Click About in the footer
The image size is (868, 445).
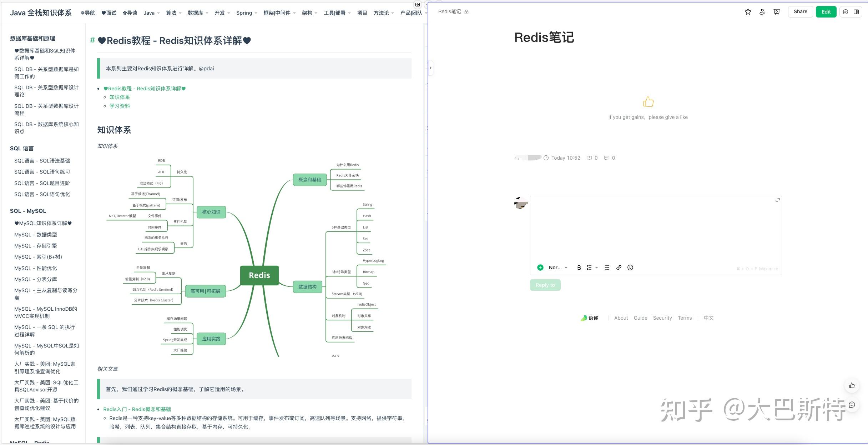point(621,318)
